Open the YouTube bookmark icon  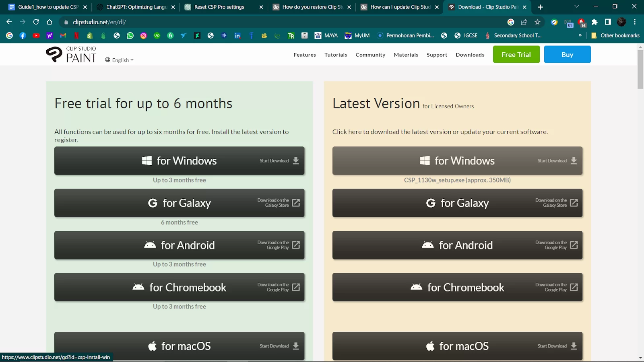[x=36, y=35]
